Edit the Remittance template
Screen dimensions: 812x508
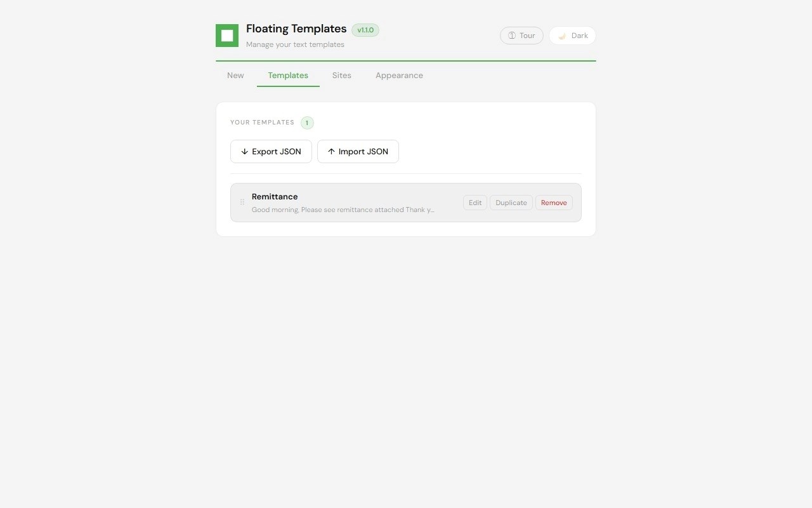click(475, 203)
